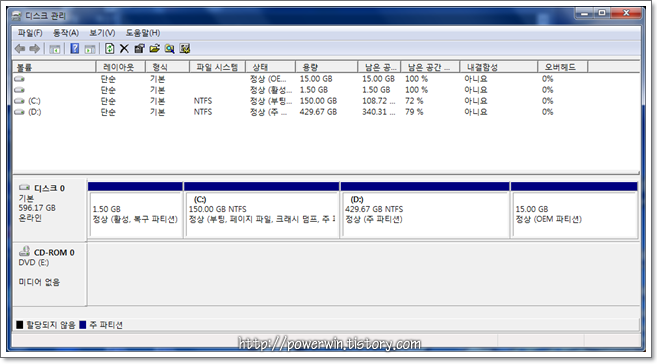658x364 pixels.
Task: Sort by the 형식 column header
Action: click(167, 67)
